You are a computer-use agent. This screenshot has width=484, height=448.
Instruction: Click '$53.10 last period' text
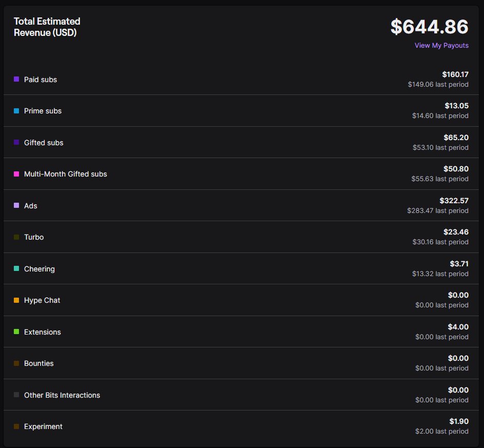click(440, 148)
